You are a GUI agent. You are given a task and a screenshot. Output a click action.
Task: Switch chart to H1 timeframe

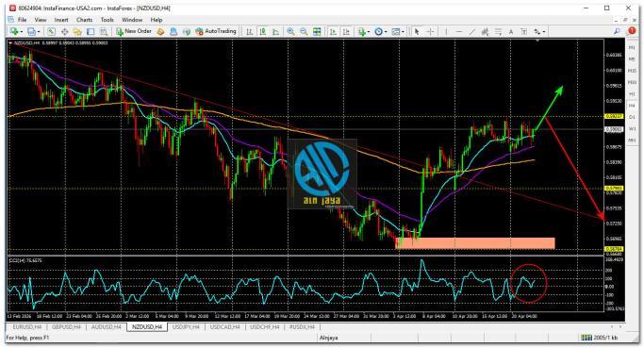(x=632, y=94)
